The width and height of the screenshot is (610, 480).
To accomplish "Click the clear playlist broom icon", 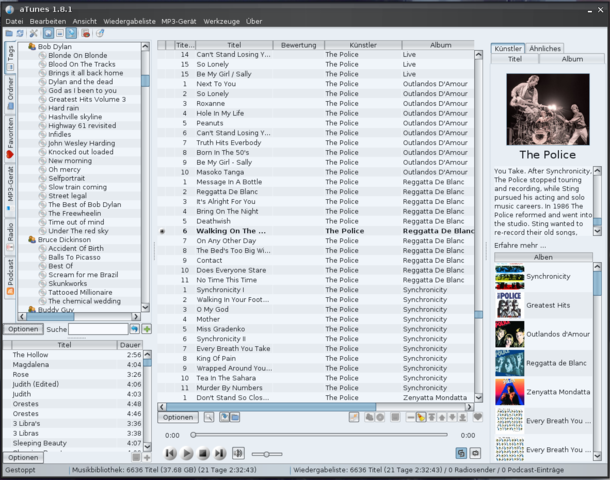I will pos(421,417).
